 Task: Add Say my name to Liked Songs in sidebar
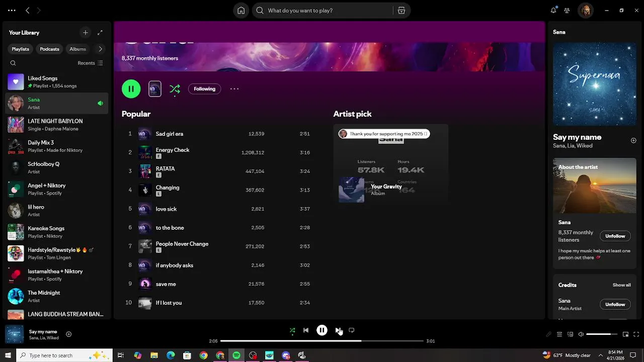[633, 141]
